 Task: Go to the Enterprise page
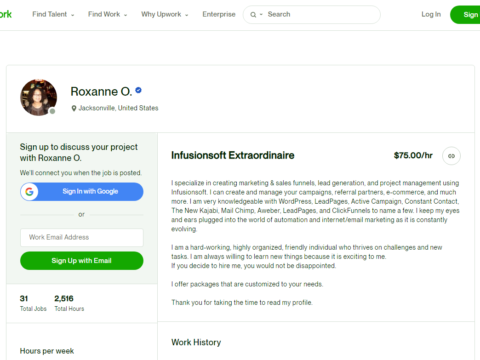pos(219,14)
